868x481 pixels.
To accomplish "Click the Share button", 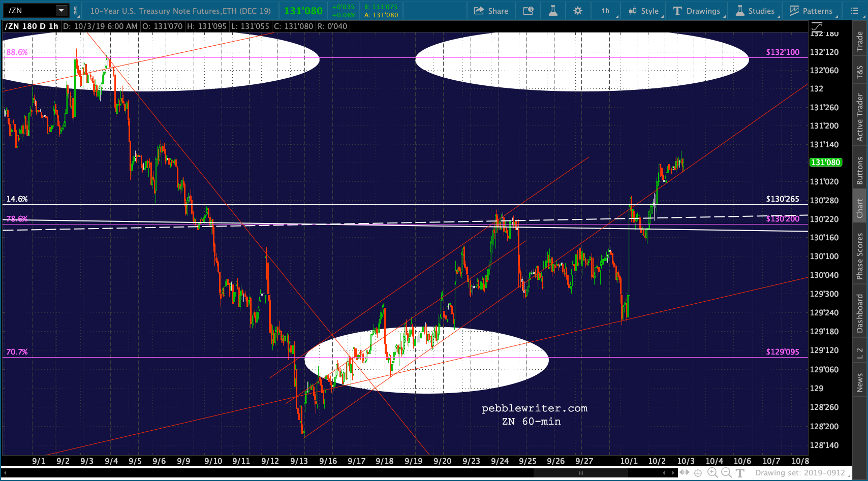I will coord(491,11).
